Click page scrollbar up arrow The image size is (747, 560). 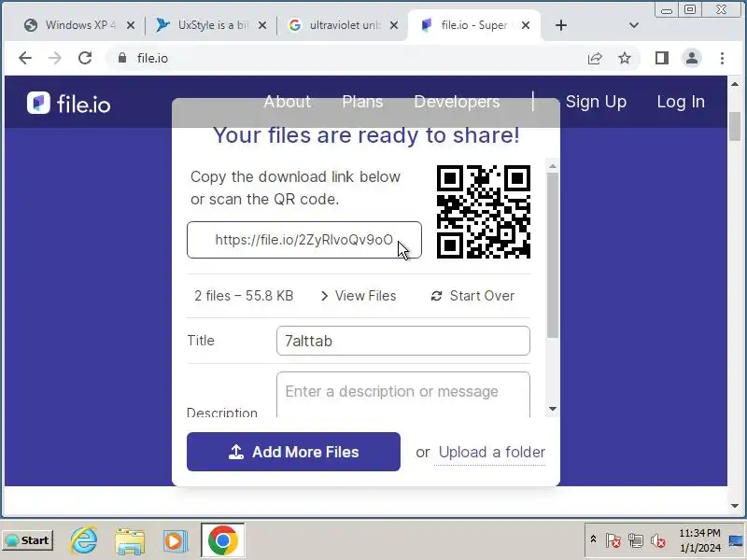[735, 84]
